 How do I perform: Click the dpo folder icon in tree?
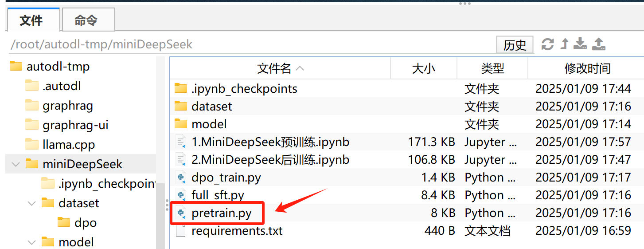click(64, 222)
